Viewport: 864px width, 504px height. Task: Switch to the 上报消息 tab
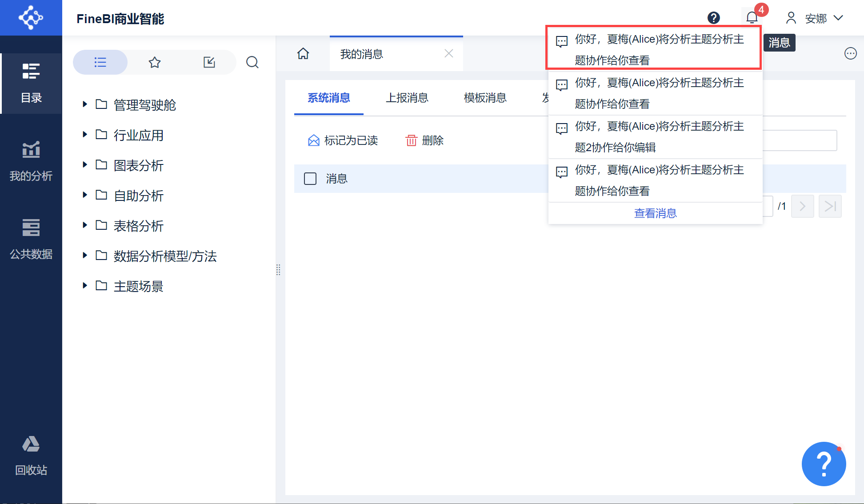pyautogui.click(x=407, y=98)
